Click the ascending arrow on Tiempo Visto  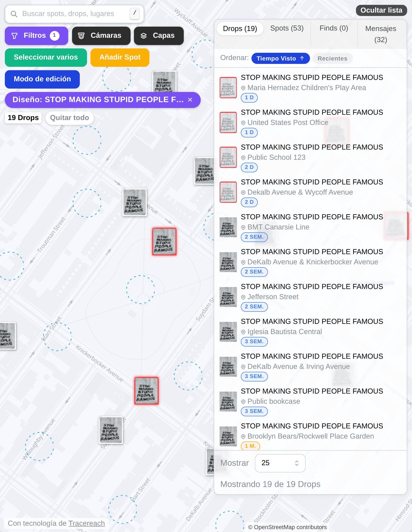(302, 59)
